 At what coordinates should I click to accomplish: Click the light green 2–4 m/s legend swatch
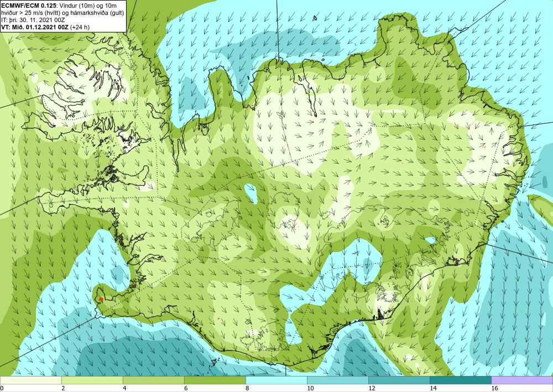tap(92, 380)
